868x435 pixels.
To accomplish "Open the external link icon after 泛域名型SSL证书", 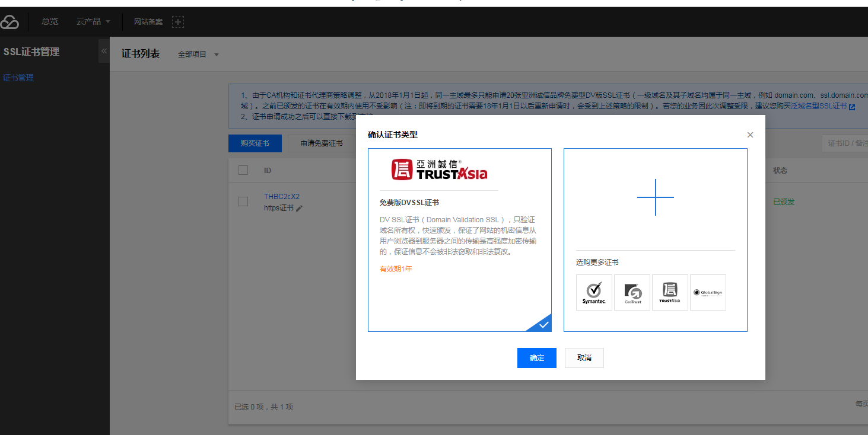I will tap(852, 107).
